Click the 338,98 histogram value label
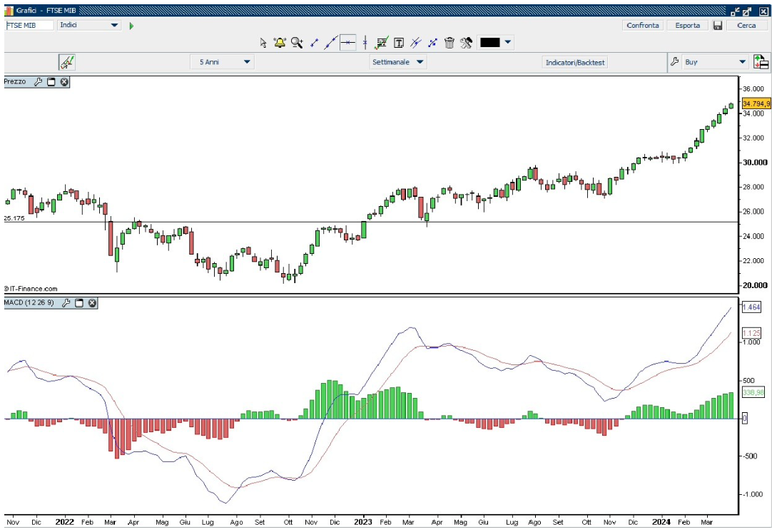Screen dimensions: 772x532 tap(753, 393)
